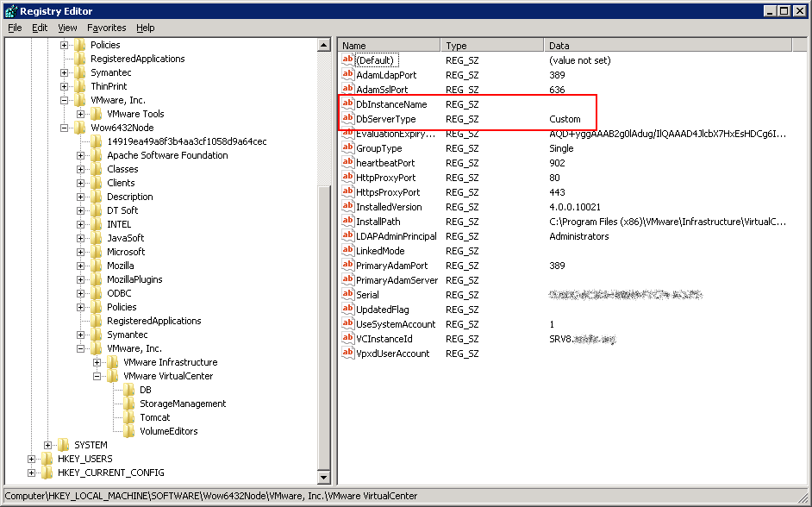Select the LDAPAdminPrincipal value name
The width and height of the screenshot is (812, 507).
tap(397, 235)
